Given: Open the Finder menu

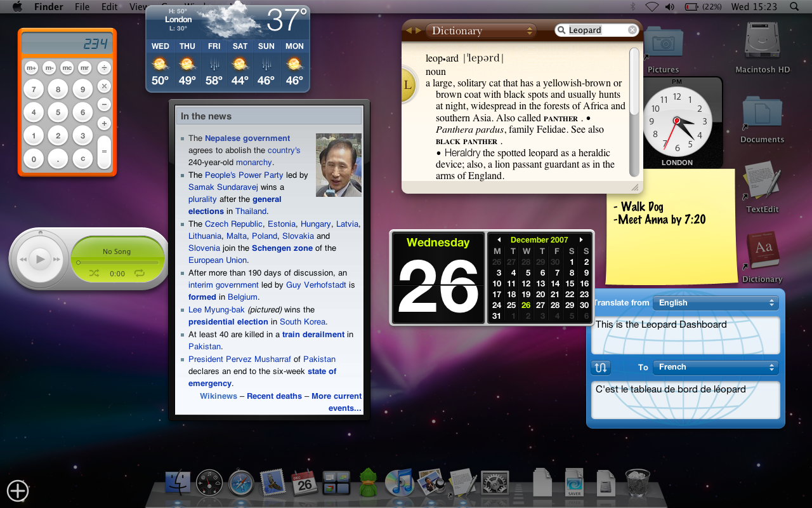Looking at the screenshot, I should (48, 6).
